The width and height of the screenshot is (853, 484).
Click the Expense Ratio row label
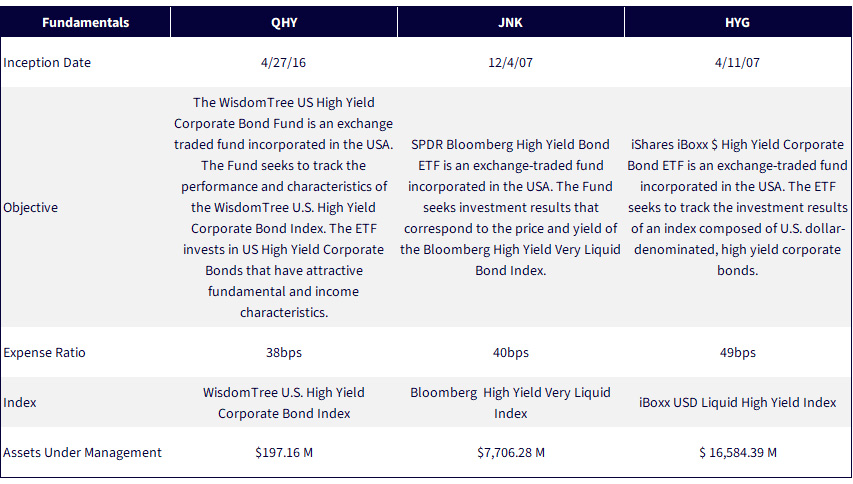(x=44, y=352)
